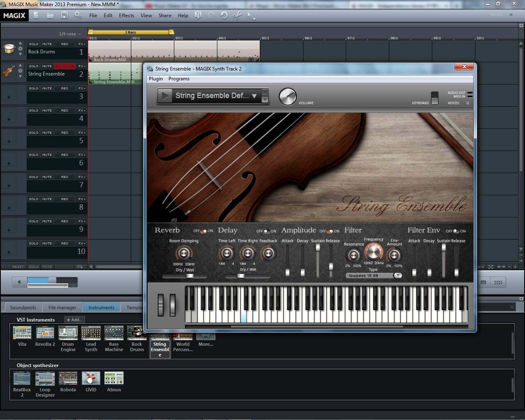Image resolution: width=525 pixels, height=420 pixels.
Task: Play the preset with the play button
Action: (165, 96)
